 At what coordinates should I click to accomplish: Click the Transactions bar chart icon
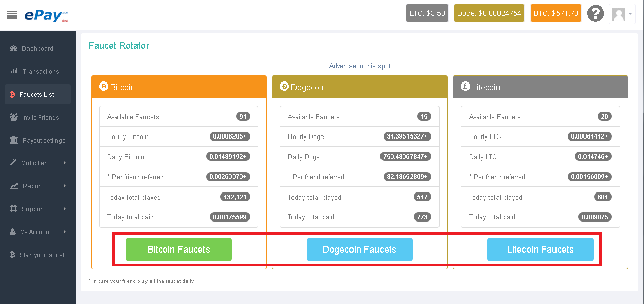pyautogui.click(x=14, y=71)
